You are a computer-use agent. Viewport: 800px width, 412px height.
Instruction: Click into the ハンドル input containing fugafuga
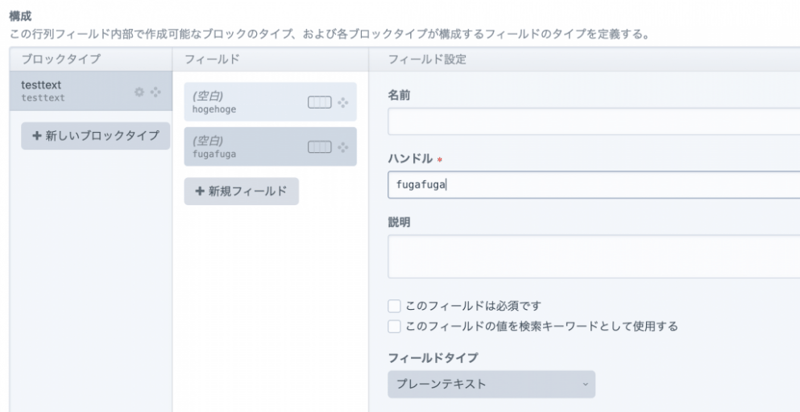(x=592, y=184)
